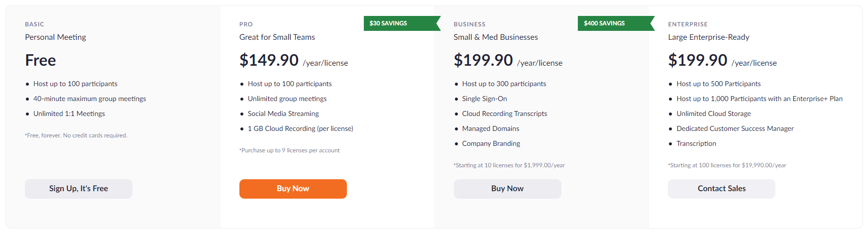This screenshot has height=233, width=868.
Task: Click the Contact Sales button
Action: 721,189
